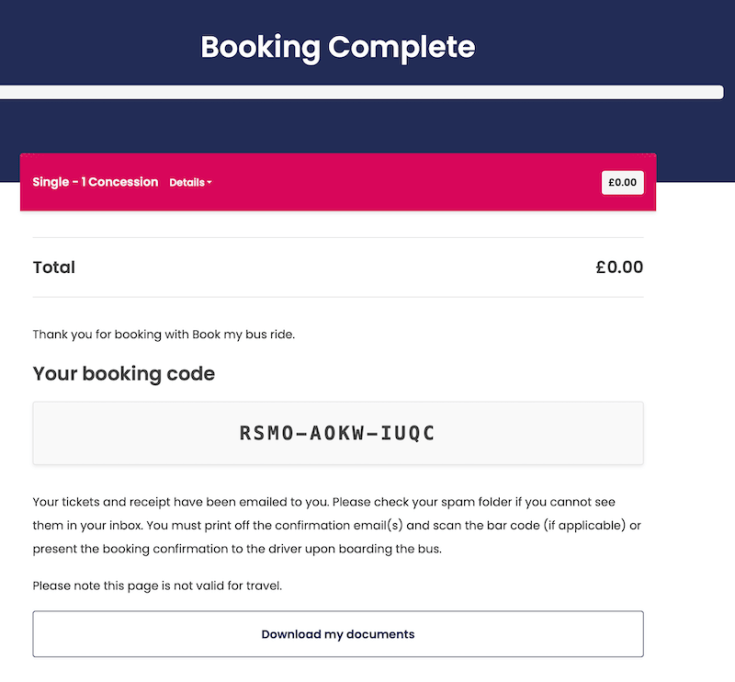The width and height of the screenshot is (735, 682).
Task: Click the Single - 1 Concession label
Action: click(95, 182)
